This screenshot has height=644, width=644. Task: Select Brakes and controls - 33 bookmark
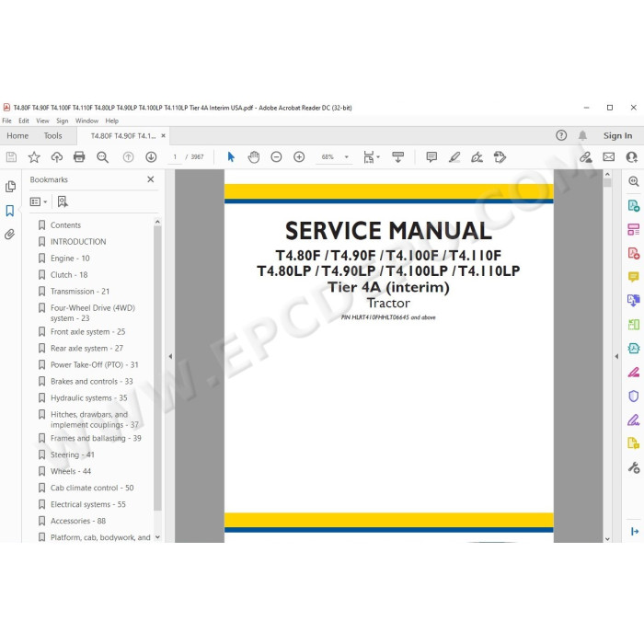click(x=92, y=381)
